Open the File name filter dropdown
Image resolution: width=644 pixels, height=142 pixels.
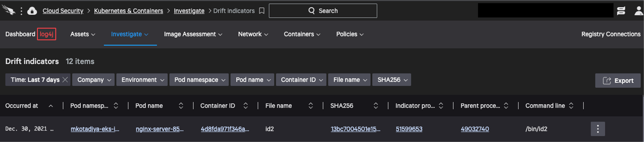click(349, 80)
